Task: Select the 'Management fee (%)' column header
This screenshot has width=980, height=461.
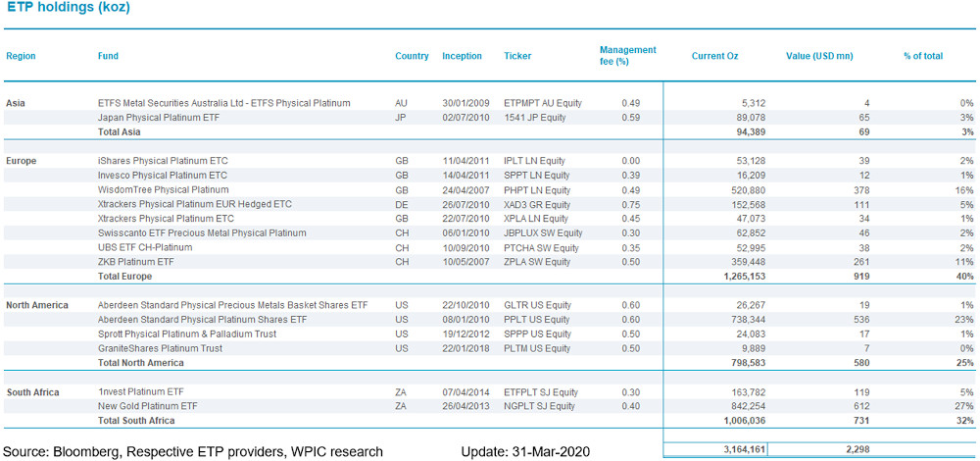Action: click(x=627, y=56)
